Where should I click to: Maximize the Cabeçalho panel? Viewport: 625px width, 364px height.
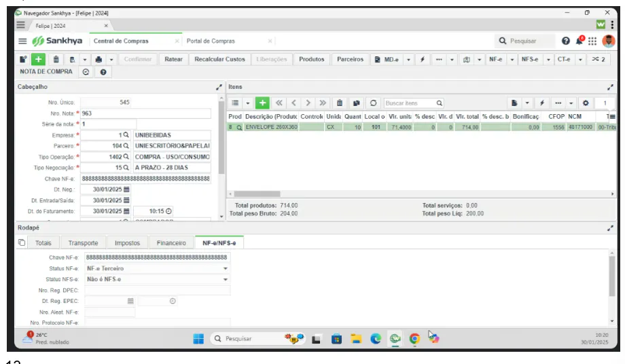point(219,87)
